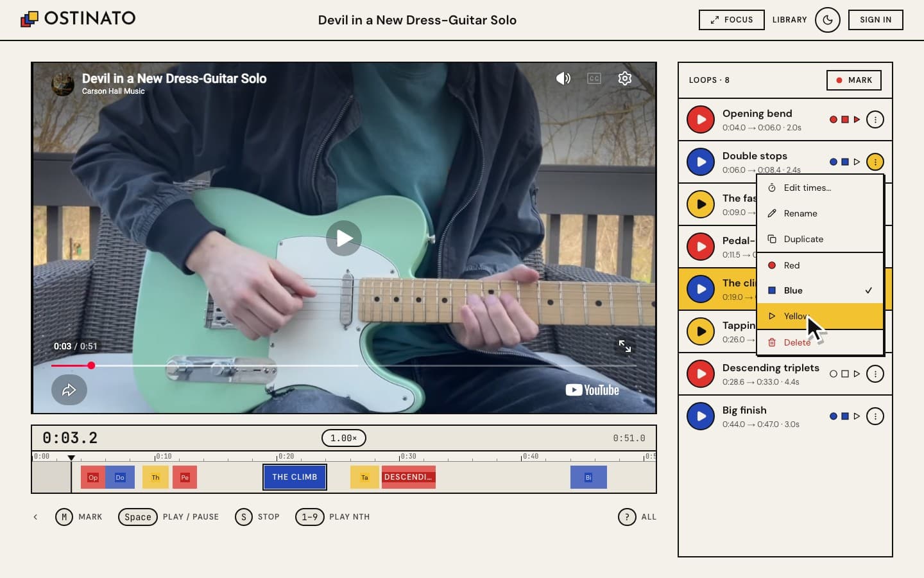The height and width of the screenshot is (578, 924).
Task: Open Opening bend more options menu
Action: point(875,119)
